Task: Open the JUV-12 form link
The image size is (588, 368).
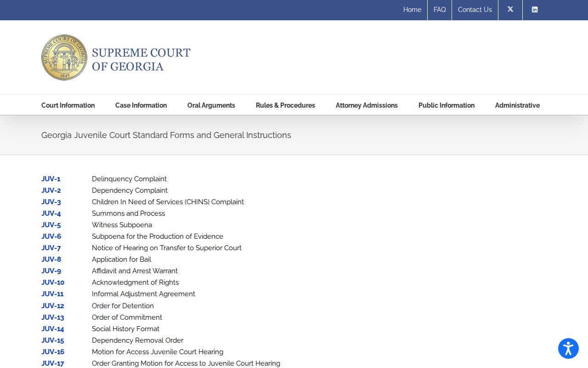Action: (x=53, y=306)
